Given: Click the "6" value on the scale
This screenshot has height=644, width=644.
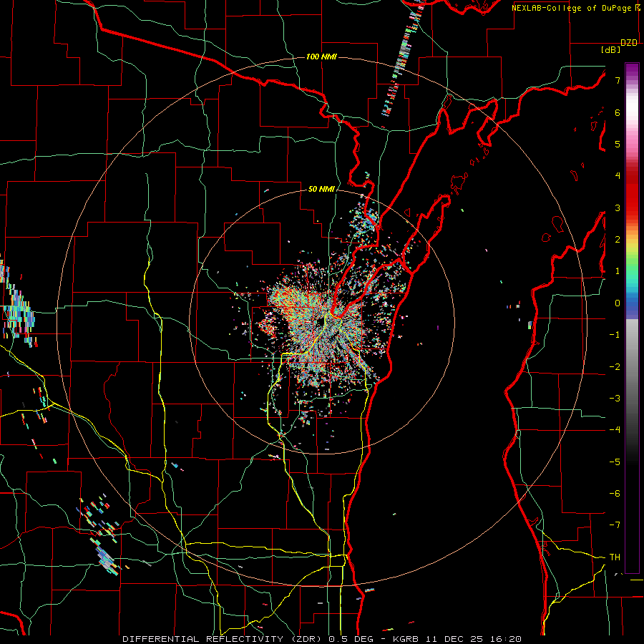Looking at the screenshot, I should pos(618,112).
